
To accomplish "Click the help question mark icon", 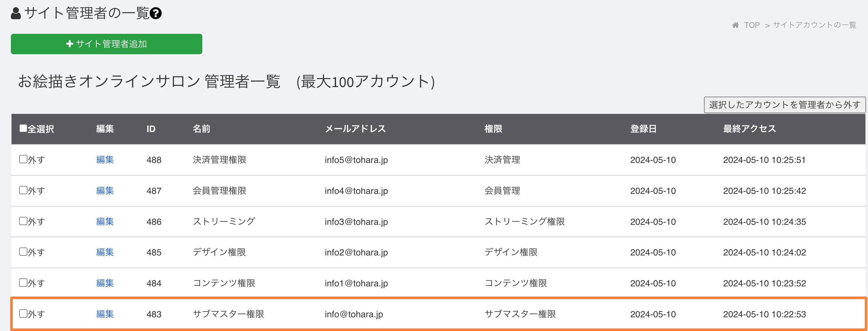I will pyautogui.click(x=156, y=13).
